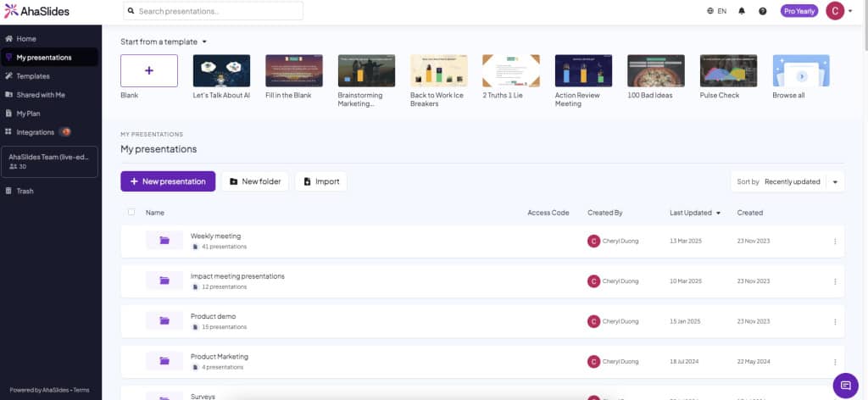Click the Integrations grid icon

pos(8,131)
